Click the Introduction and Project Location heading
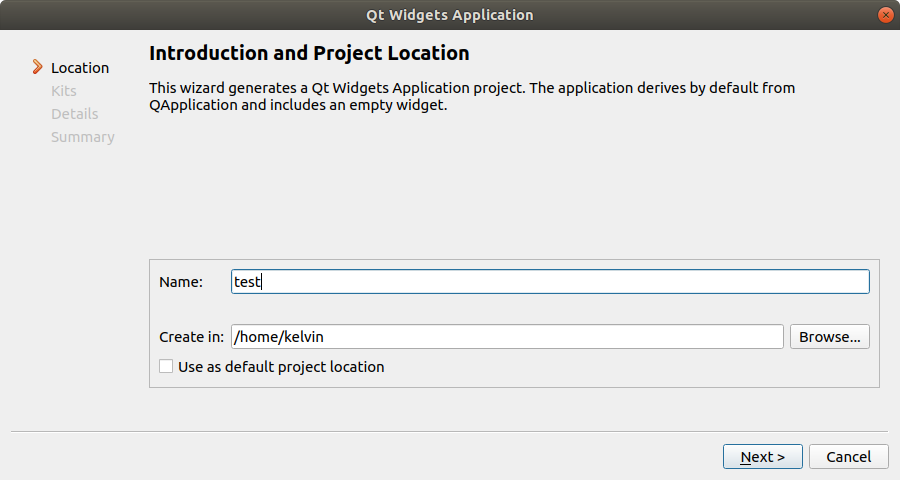The height and width of the screenshot is (480, 900). pyautogui.click(x=309, y=53)
